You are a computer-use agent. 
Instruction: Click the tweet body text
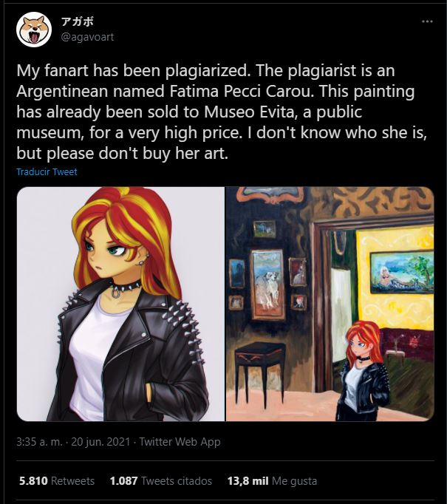[222, 112]
